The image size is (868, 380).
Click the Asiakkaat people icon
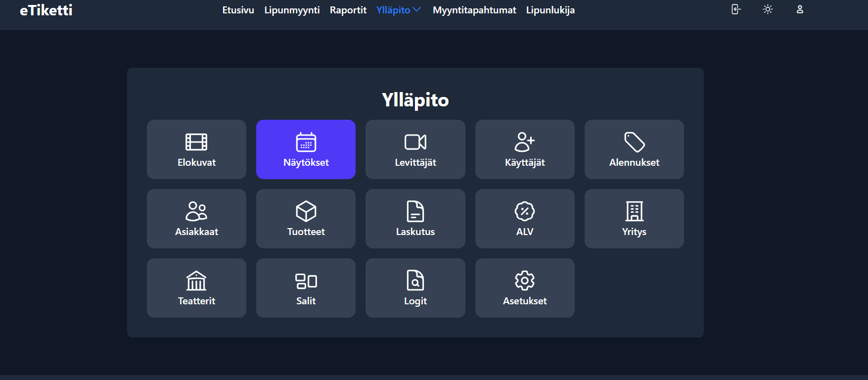click(x=196, y=211)
